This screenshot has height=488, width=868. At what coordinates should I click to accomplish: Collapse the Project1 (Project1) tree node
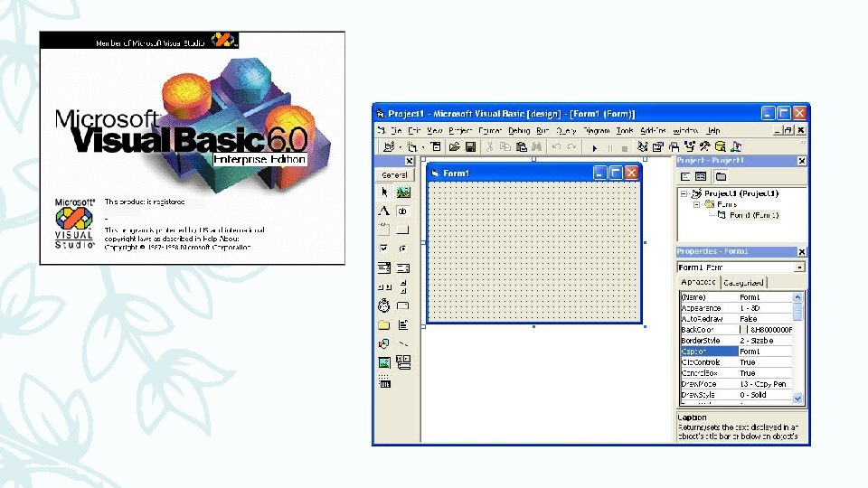point(684,193)
